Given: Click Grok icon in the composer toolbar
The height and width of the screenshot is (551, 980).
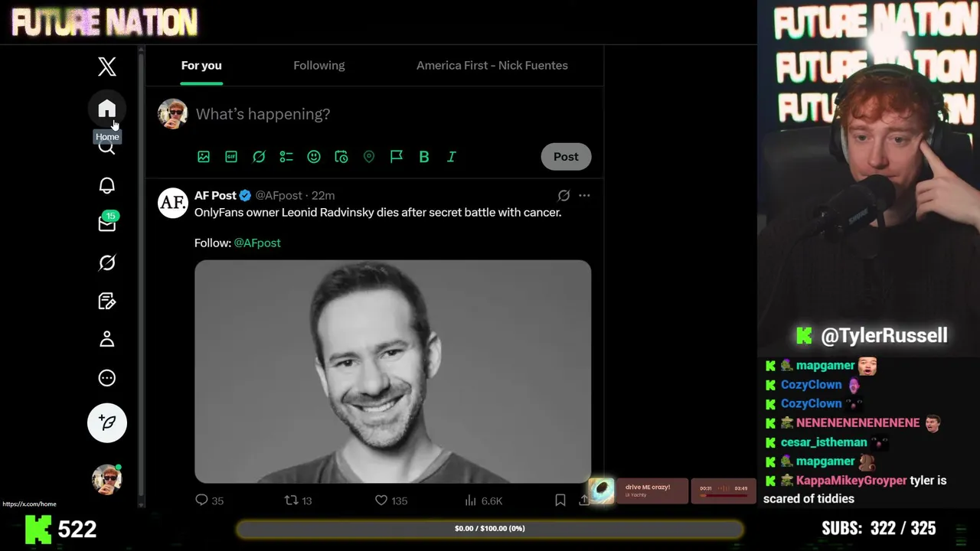Looking at the screenshot, I should pos(259,156).
